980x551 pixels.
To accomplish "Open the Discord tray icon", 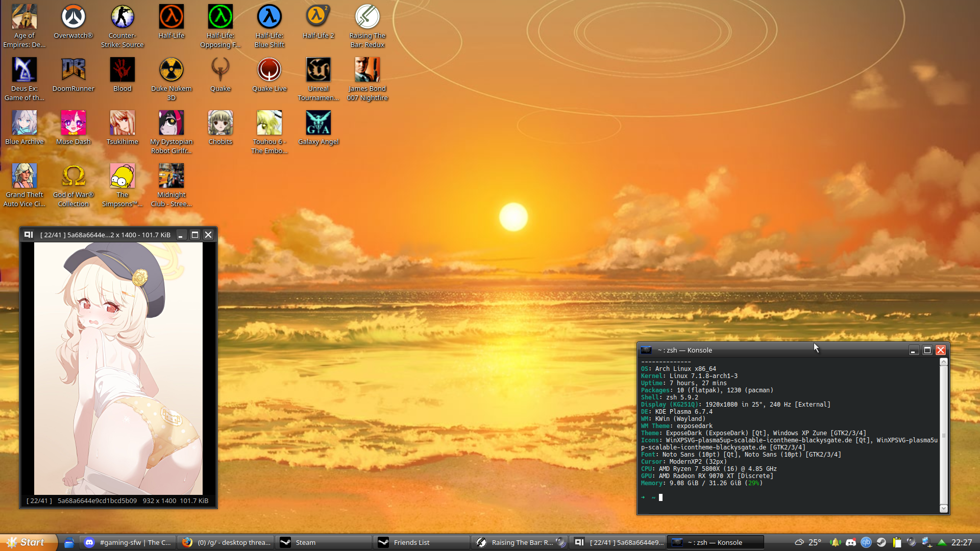I will tap(851, 542).
